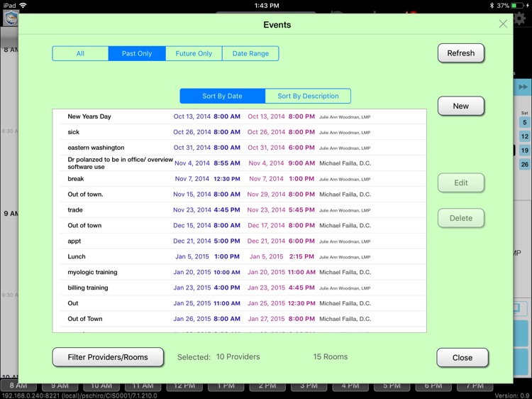Tap the battery status icon
Screen dimensions: 532x399
click(x=518, y=6)
